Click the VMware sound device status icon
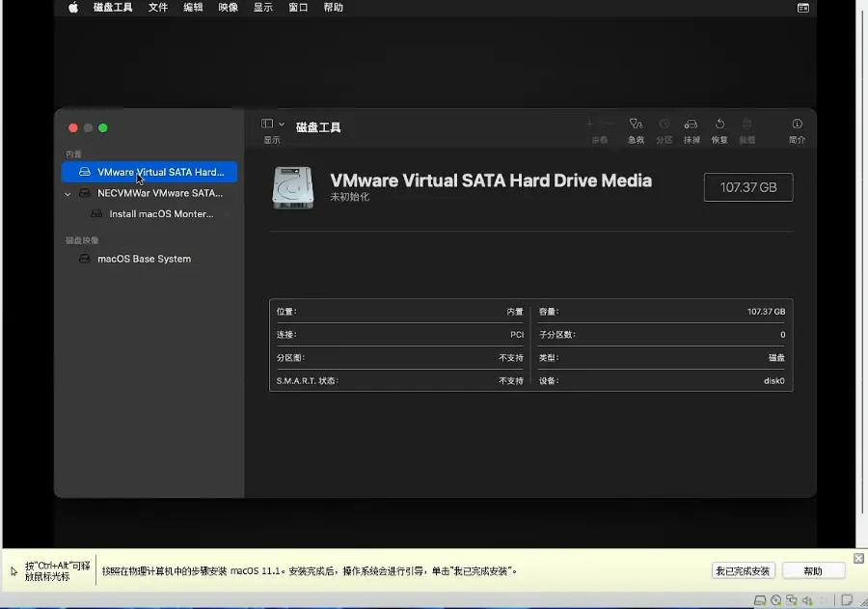 click(x=806, y=601)
